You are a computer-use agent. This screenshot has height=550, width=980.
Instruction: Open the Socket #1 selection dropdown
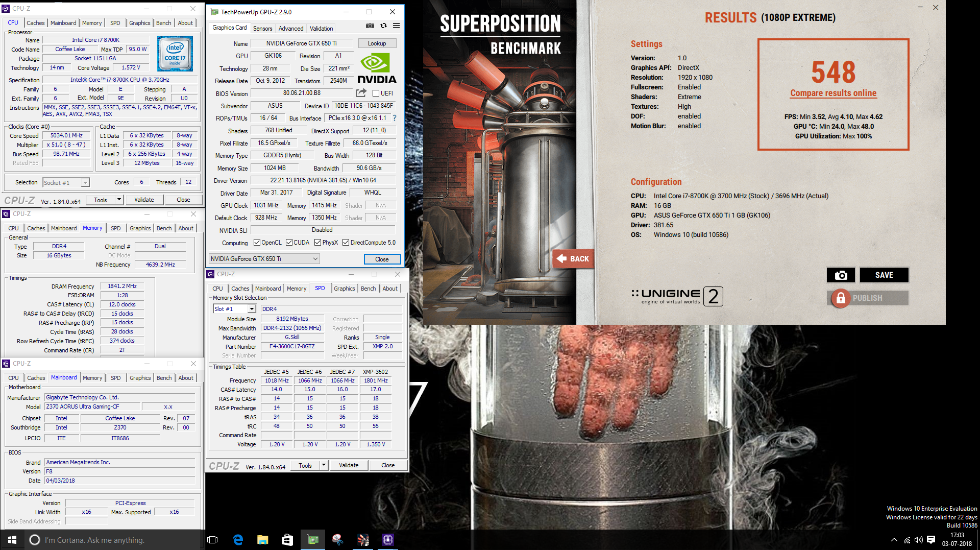pos(85,182)
